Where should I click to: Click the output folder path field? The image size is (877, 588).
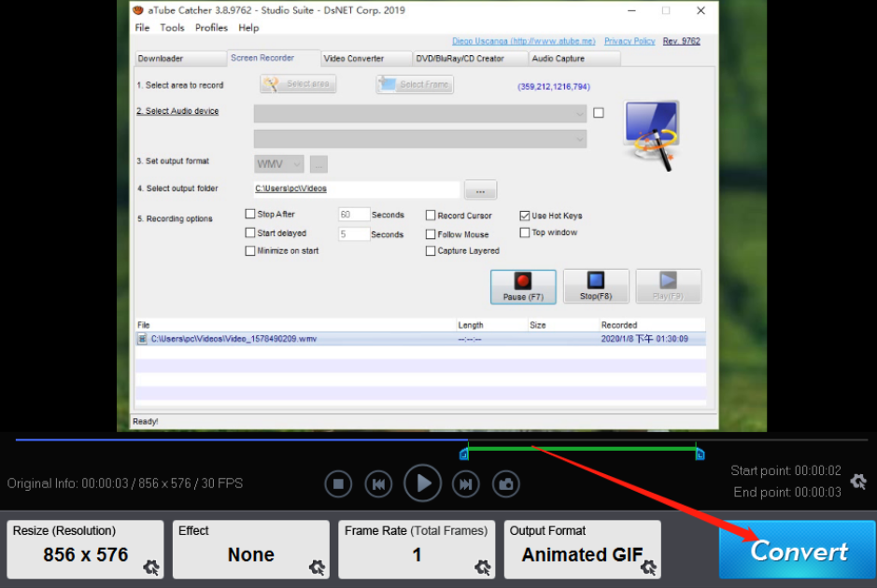(x=356, y=189)
